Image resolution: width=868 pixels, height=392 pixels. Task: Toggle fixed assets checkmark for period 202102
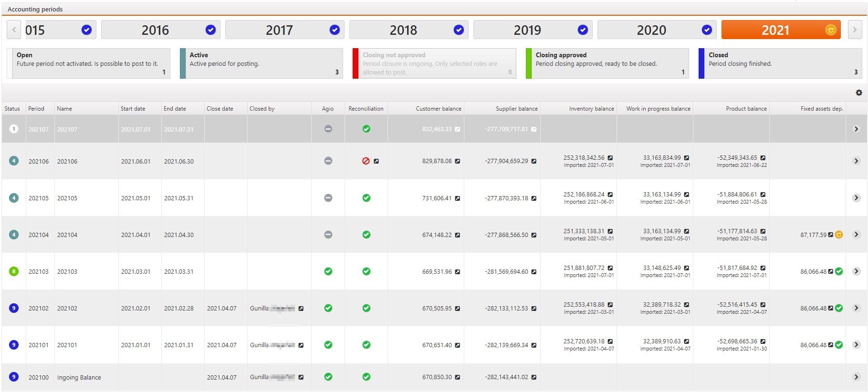click(839, 308)
